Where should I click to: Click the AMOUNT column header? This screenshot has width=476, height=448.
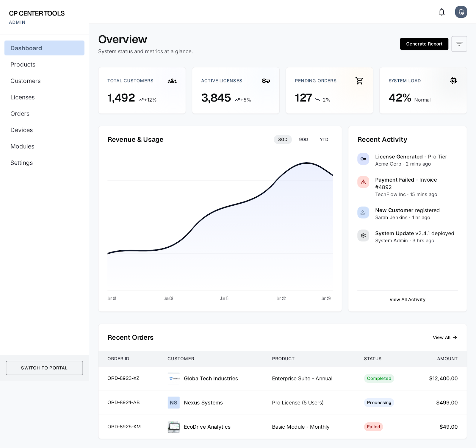pyautogui.click(x=447, y=359)
